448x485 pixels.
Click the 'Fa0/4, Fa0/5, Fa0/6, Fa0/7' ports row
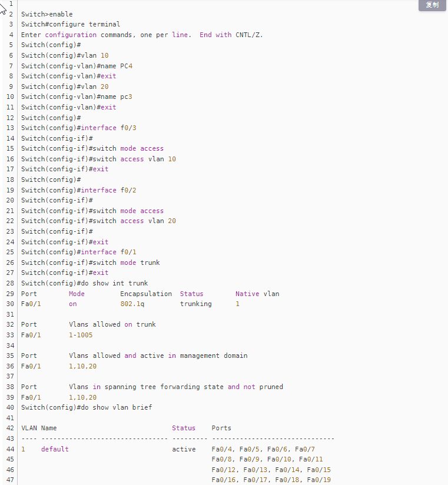[263, 449]
